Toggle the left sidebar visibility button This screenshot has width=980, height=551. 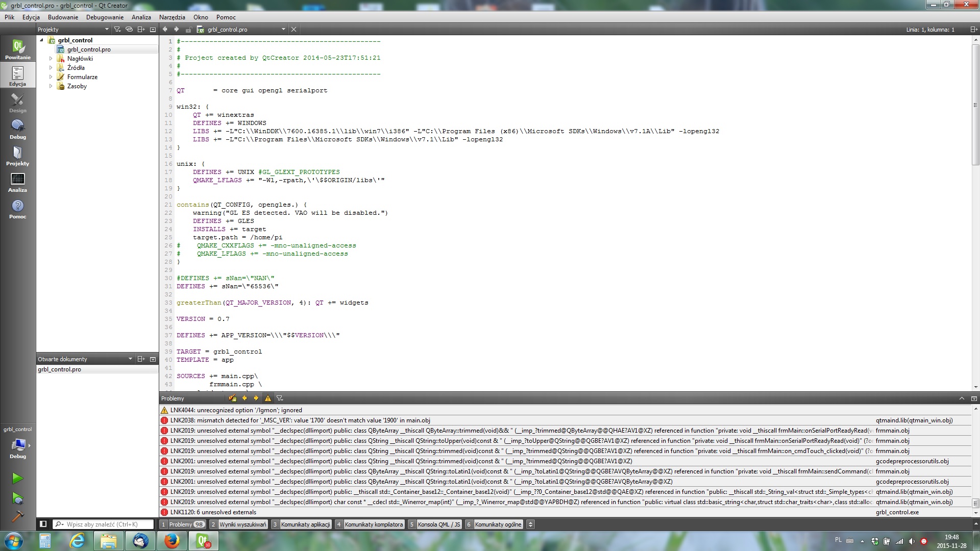(43, 524)
